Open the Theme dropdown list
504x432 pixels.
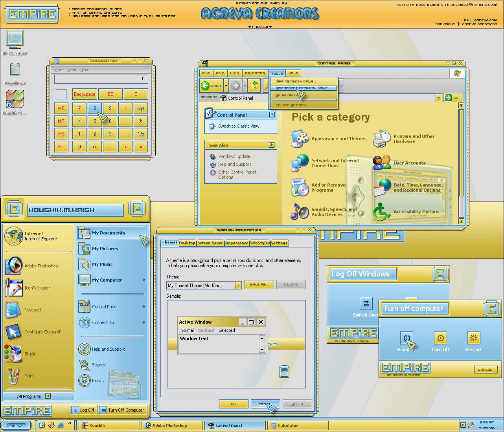238,286
